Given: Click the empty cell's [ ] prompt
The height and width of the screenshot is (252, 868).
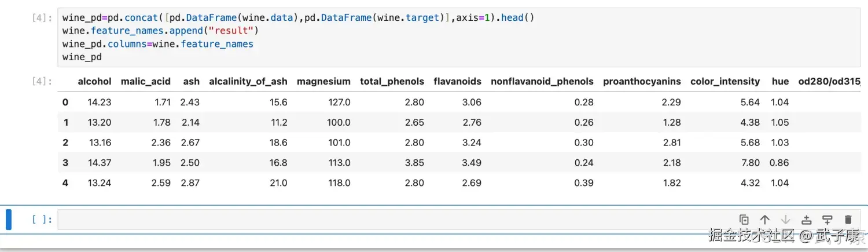Looking at the screenshot, I should (x=42, y=220).
